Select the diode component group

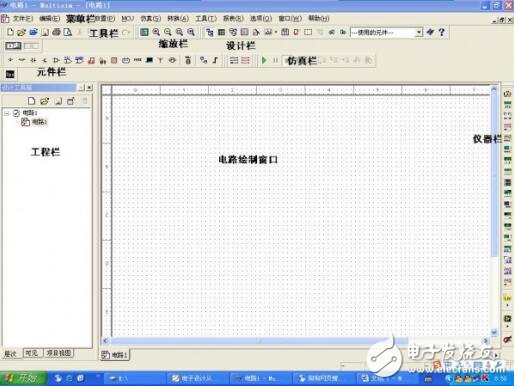(x=33, y=60)
